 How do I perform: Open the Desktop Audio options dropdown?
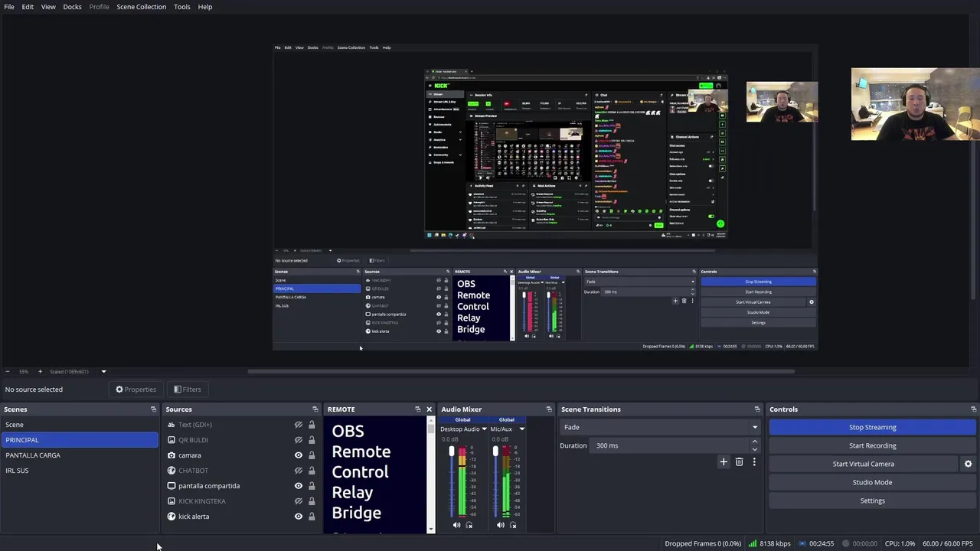[x=484, y=429]
